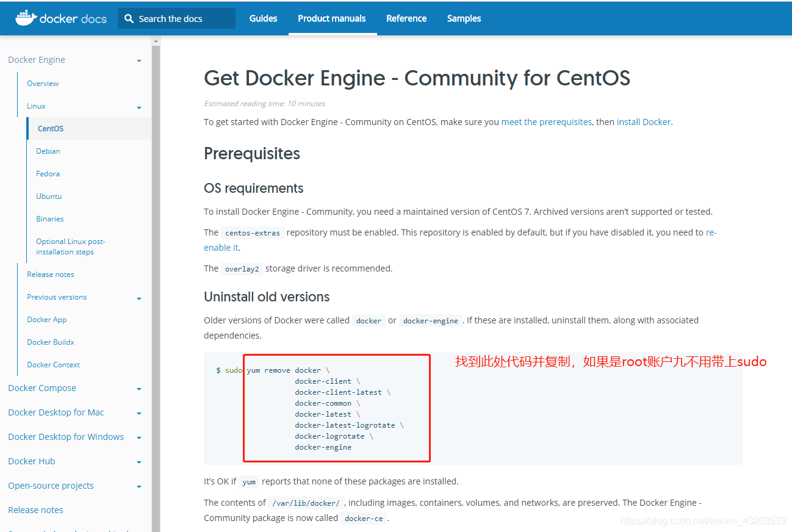This screenshot has height=532, width=792.
Task: Open Docker Desktop for Mac section
Action: point(56,412)
